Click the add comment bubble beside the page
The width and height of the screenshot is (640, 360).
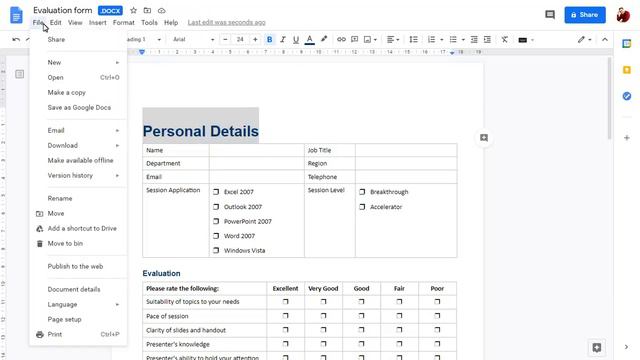pos(484,138)
